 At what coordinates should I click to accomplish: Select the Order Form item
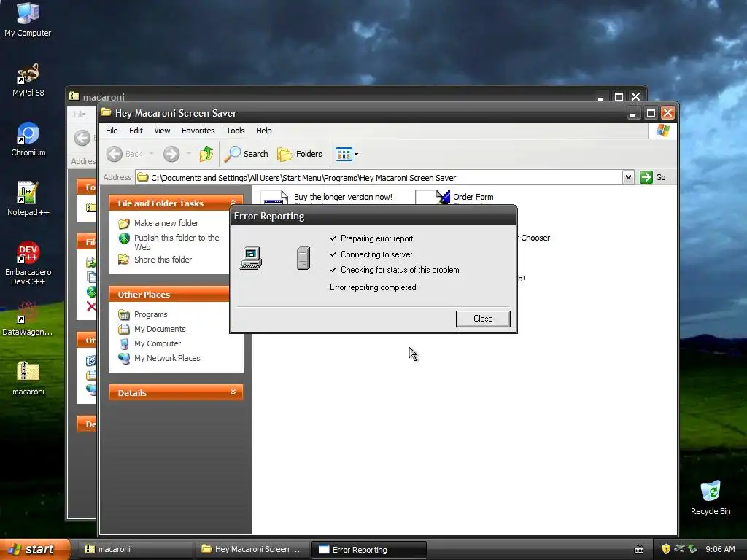click(473, 197)
